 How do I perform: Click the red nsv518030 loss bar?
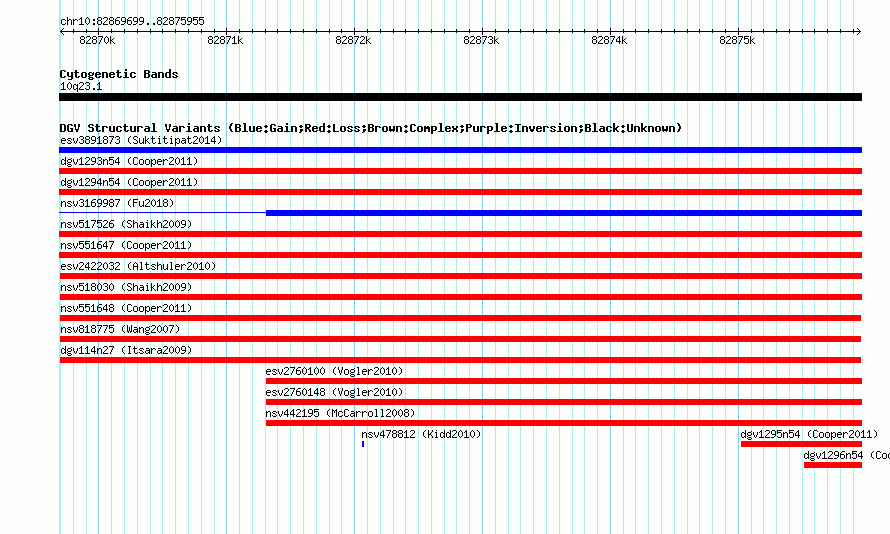pyautogui.click(x=460, y=297)
